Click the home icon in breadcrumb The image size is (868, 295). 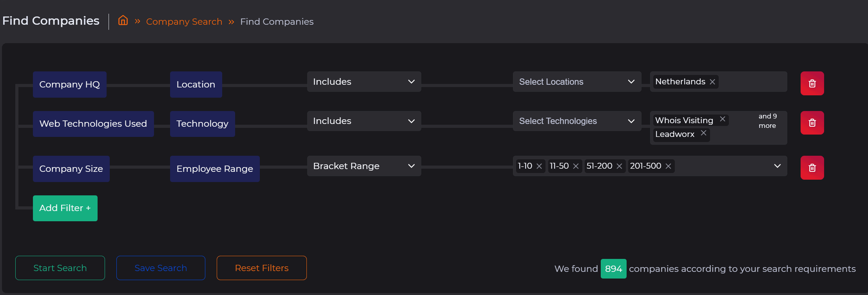(123, 20)
